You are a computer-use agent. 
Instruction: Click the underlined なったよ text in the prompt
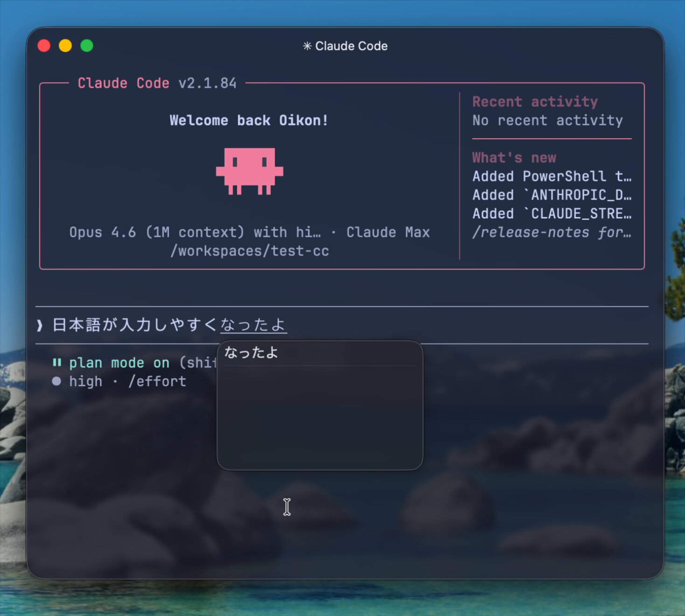[253, 325]
